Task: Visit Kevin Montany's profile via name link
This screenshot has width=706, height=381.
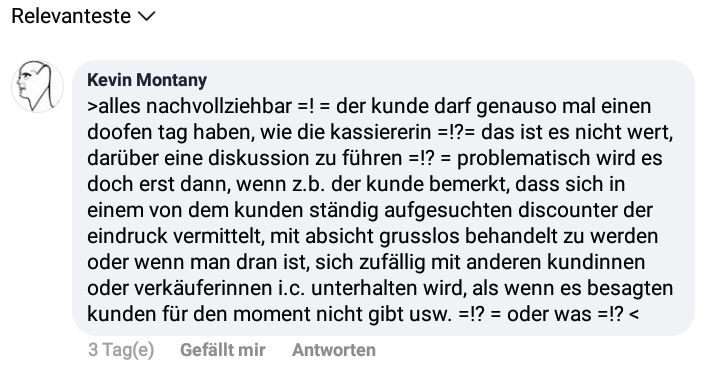Action: click(x=147, y=80)
